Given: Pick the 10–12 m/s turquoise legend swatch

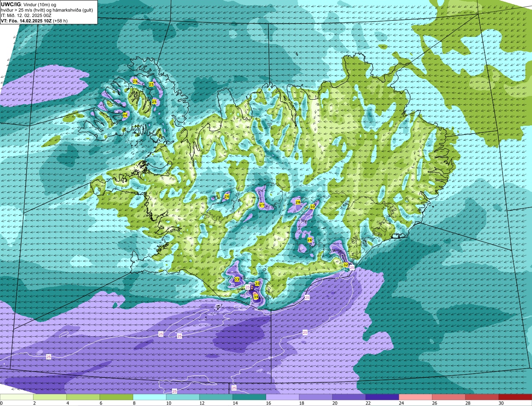Looking at the screenshot, I should tap(183, 397).
